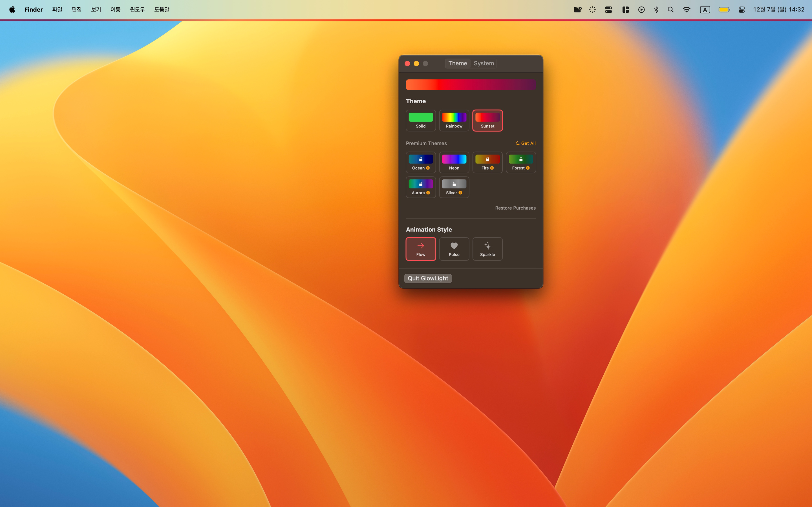Screen dimensions: 812x507
Task: Click the locked Ocean premium theme
Action: tap(420, 162)
